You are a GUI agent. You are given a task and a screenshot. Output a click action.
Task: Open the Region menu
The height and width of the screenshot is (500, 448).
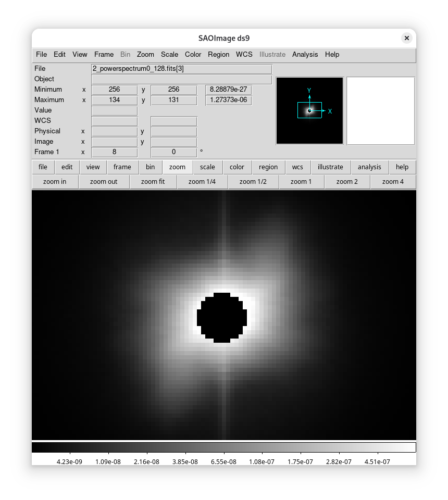pyautogui.click(x=218, y=54)
